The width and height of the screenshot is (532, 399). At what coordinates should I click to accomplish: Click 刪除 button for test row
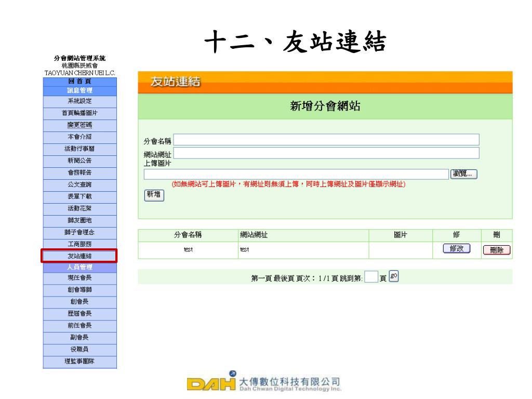coord(497,250)
